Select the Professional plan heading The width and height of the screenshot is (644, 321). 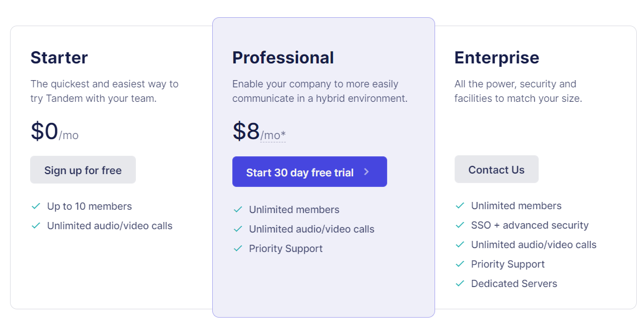pyautogui.click(x=283, y=58)
